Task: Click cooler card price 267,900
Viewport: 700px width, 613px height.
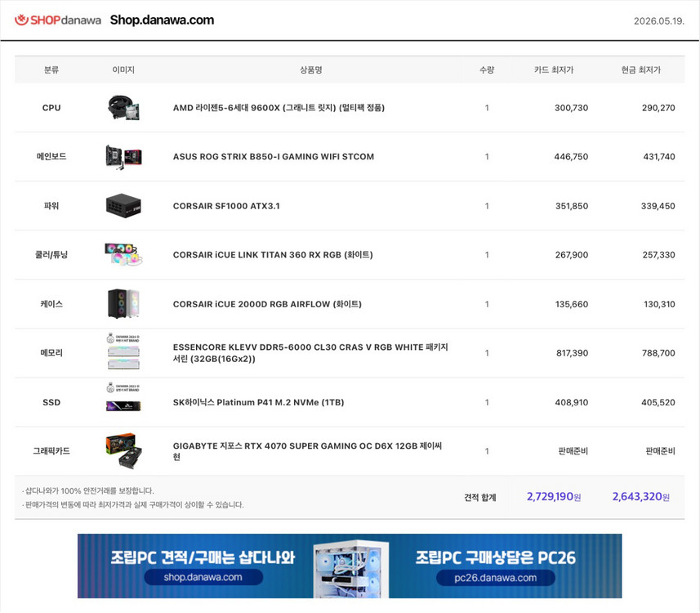Action: pyautogui.click(x=572, y=255)
